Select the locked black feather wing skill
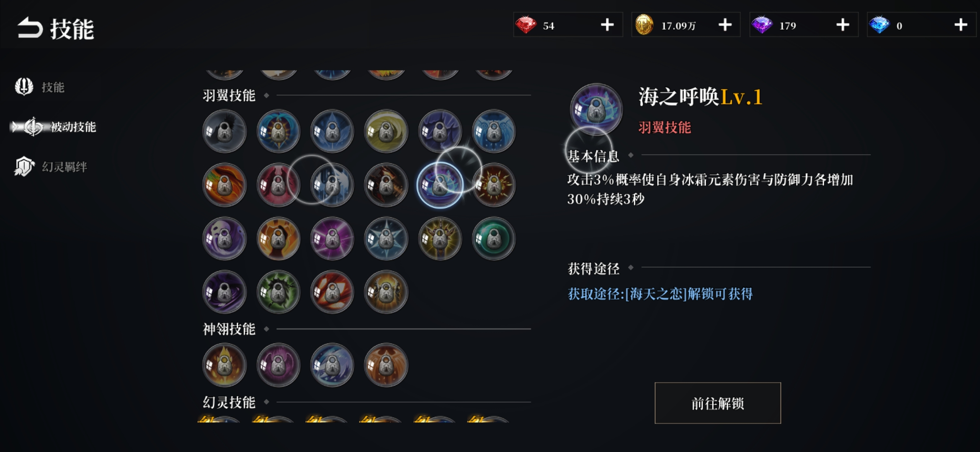The height and width of the screenshot is (452, 980). click(x=224, y=131)
